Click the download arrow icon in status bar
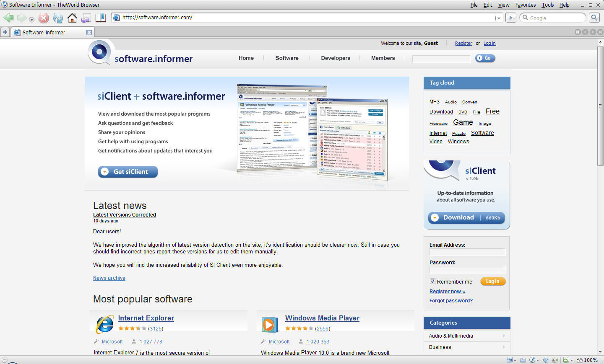The image size is (604, 364). click(x=546, y=360)
